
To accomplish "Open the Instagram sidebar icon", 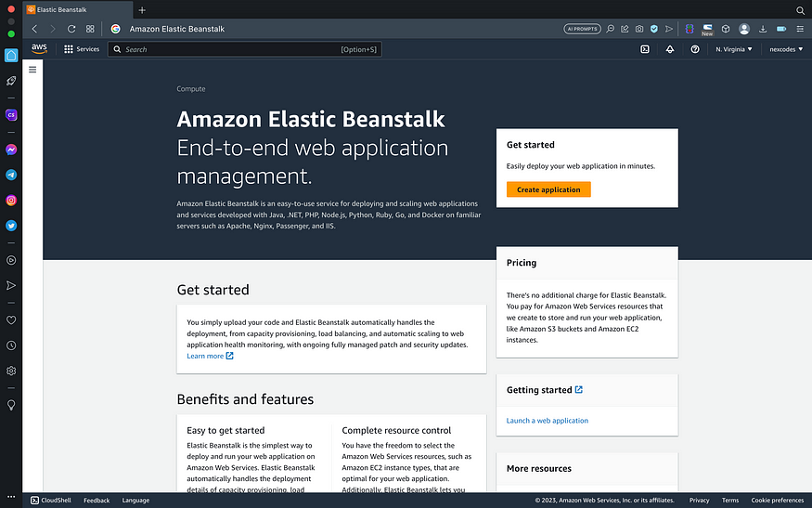I will pos(11,200).
